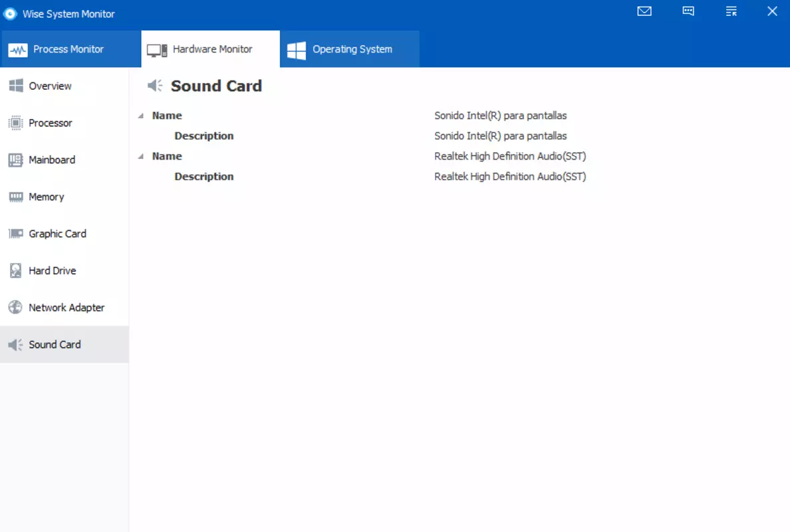The image size is (790, 532).
Task: Select the second Name label
Action: click(167, 156)
